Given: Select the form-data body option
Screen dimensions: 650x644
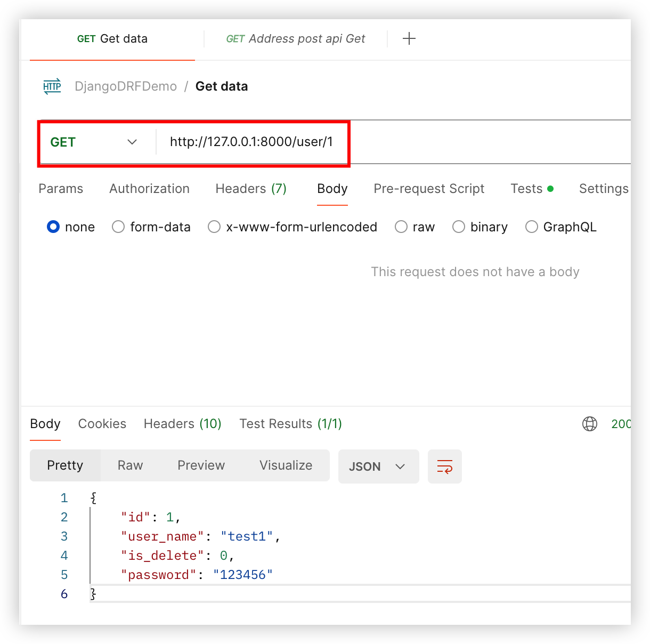Looking at the screenshot, I should [x=118, y=227].
